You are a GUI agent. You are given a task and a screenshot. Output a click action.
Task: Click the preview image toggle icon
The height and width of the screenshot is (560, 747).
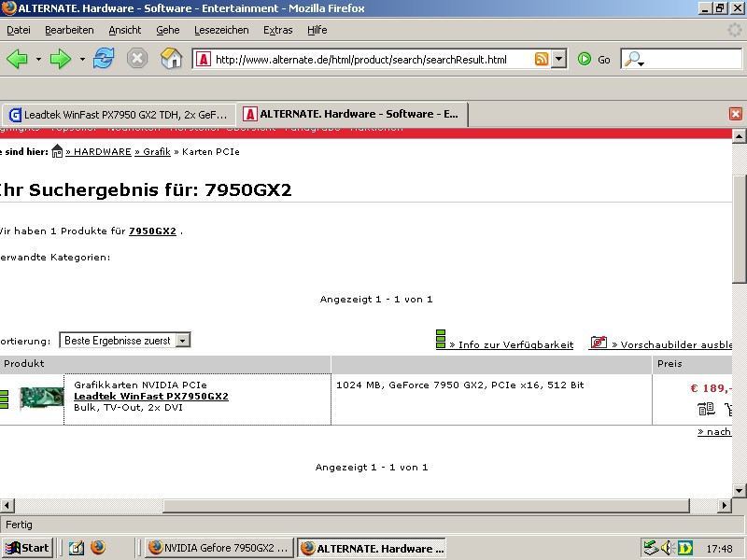599,342
